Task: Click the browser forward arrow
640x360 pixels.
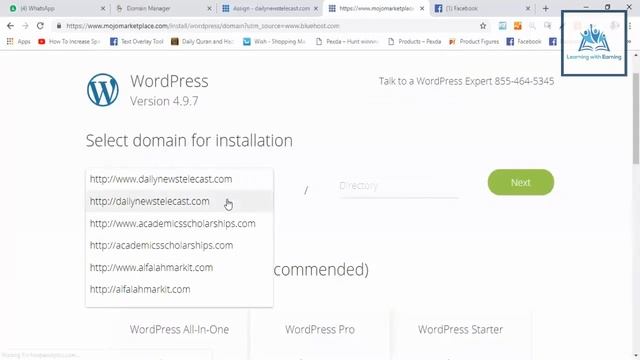Action: click(x=25, y=26)
